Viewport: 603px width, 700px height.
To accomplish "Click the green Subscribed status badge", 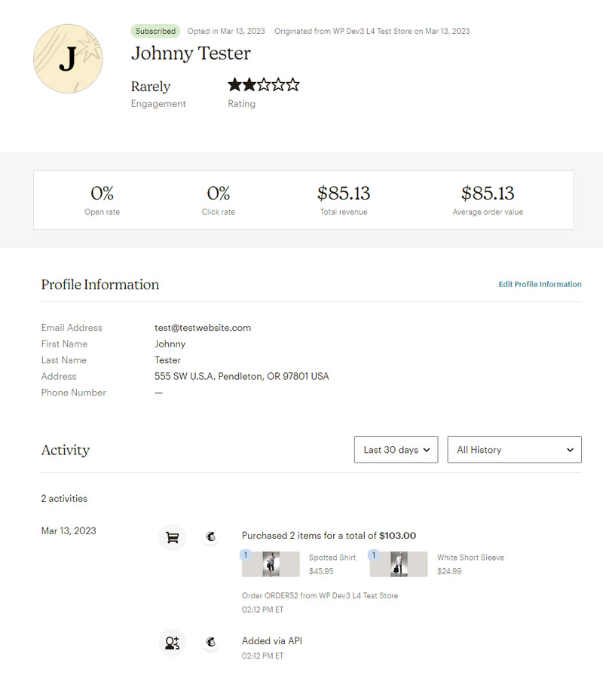I will (155, 32).
